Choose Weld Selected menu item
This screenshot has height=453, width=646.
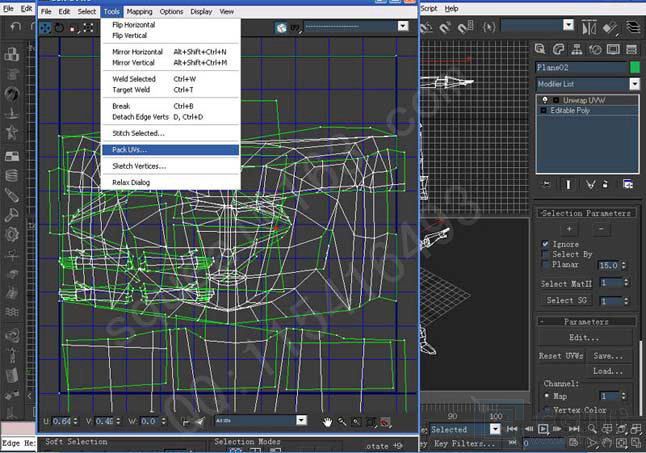point(171,79)
